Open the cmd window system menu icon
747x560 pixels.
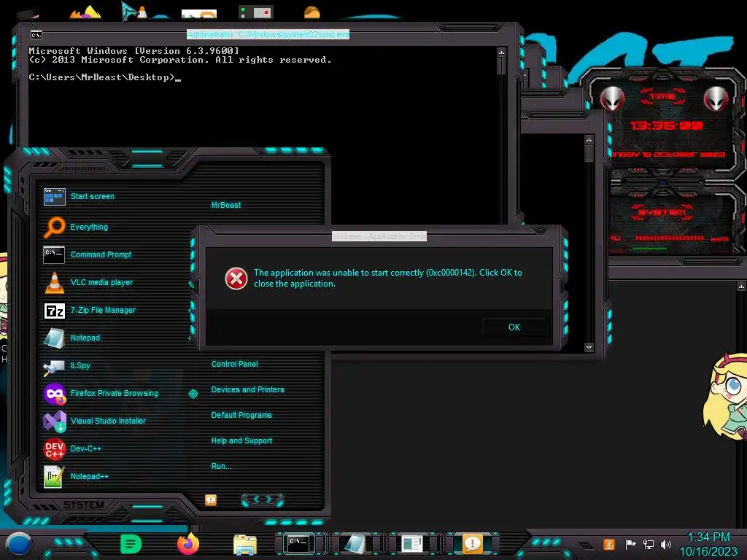coord(36,35)
